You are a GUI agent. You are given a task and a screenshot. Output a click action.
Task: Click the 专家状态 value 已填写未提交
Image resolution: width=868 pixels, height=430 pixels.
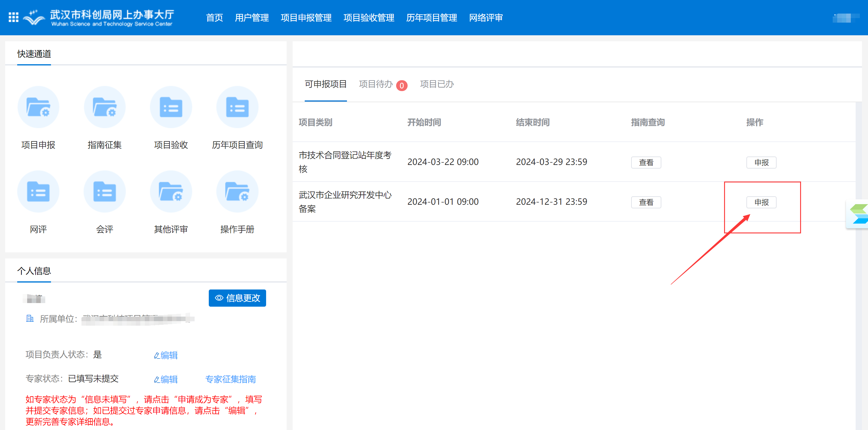pyautogui.click(x=93, y=379)
